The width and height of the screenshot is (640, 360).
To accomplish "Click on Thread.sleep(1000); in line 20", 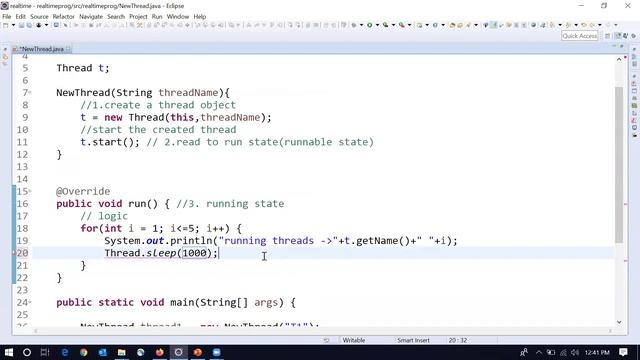I will [x=161, y=253].
